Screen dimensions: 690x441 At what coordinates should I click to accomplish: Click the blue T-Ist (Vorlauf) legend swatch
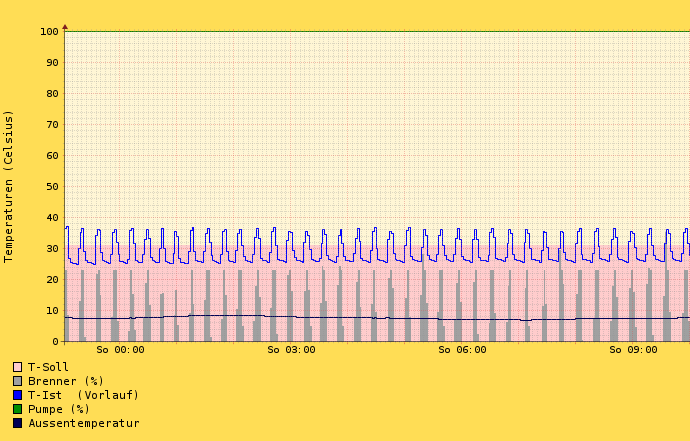(17, 395)
